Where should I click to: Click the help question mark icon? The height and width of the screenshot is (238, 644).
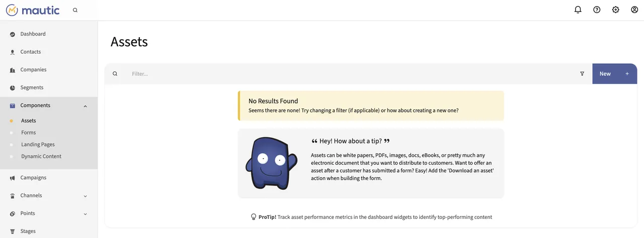[x=597, y=10]
